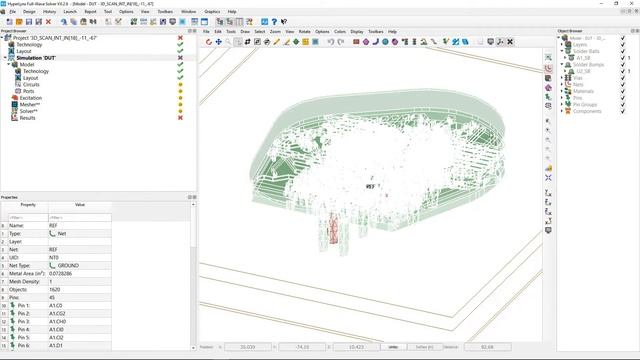Image resolution: width=640 pixels, height=360 pixels.
Task: Click the Open folder icon in main toolbar
Action: pos(19,22)
